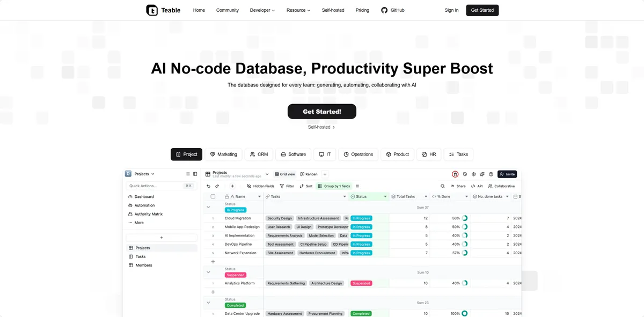The image size is (644, 317).
Task: Click the Quick Actions search field
Action: click(156, 186)
